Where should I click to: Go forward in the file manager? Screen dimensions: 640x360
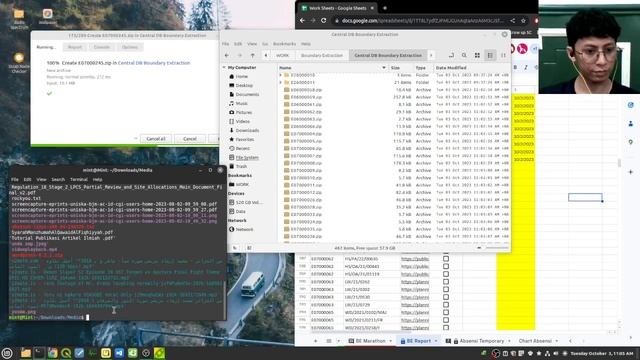(240, 56)
